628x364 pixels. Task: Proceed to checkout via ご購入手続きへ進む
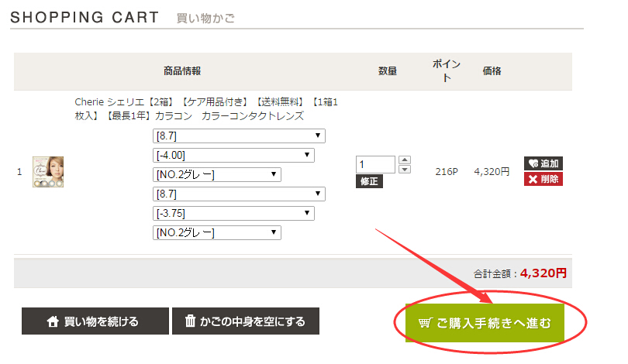coord(494,323)
